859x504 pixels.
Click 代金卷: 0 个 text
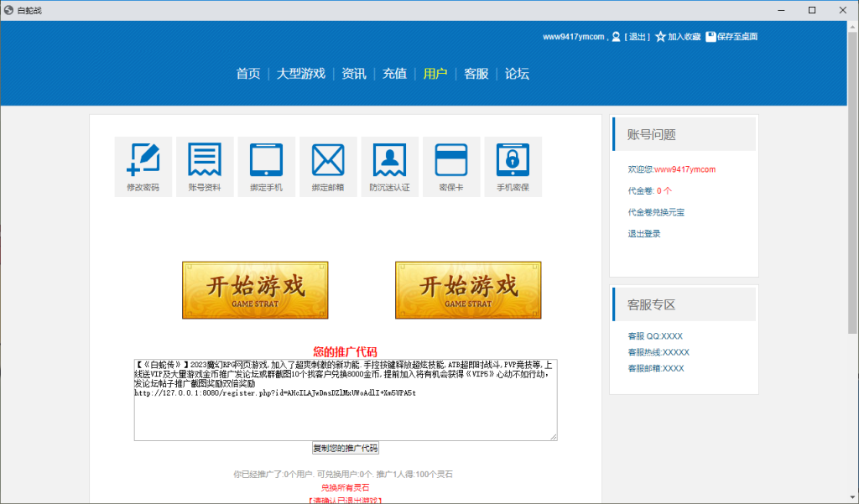point(650,190)
